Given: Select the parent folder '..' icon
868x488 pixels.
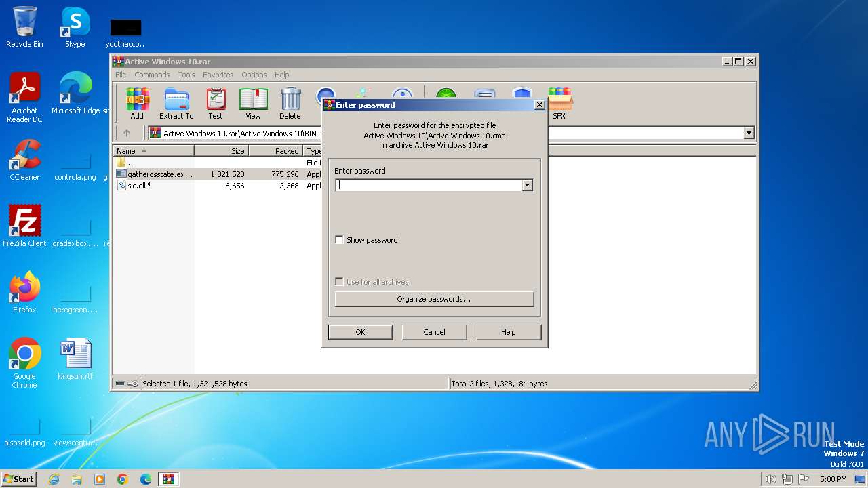Looking at the screenshot, I should click(121, 163).
